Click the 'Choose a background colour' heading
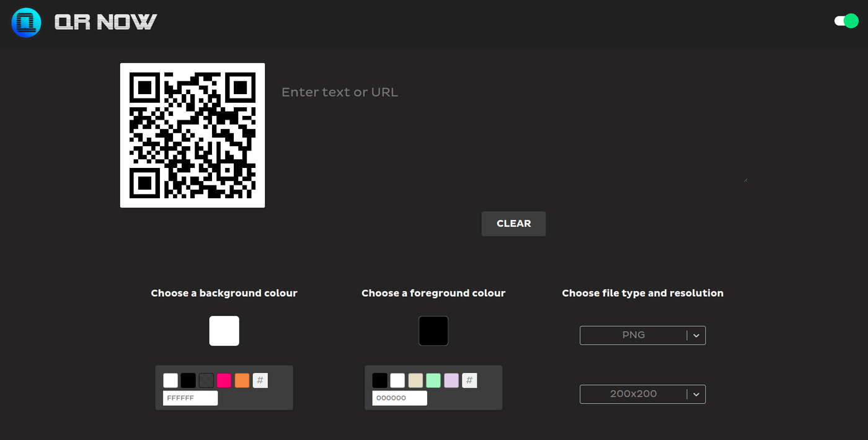The image size is (868, 440). (224, 293)
